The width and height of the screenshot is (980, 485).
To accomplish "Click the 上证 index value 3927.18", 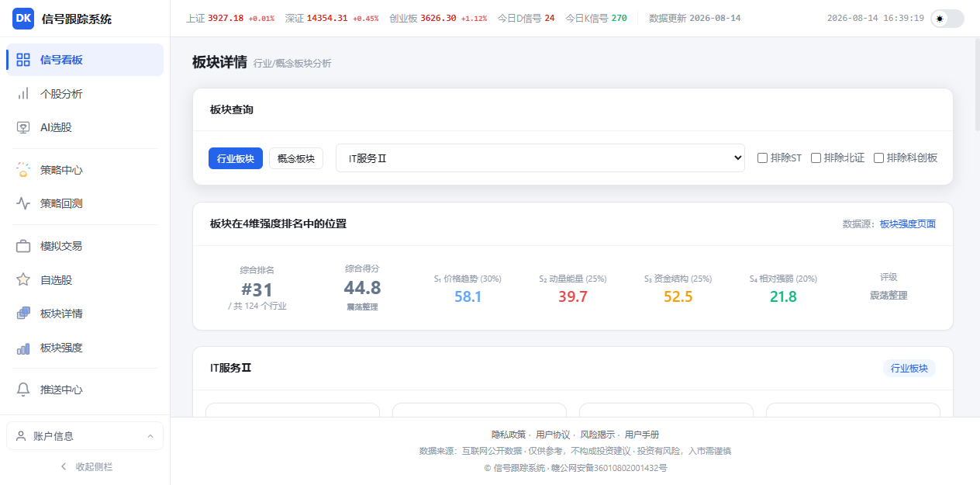I will (x=226, y=18).
